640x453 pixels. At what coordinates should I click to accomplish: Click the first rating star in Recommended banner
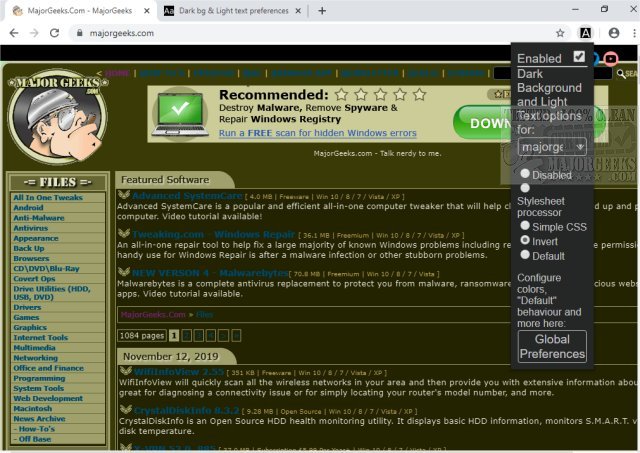[x=341, y=95]
